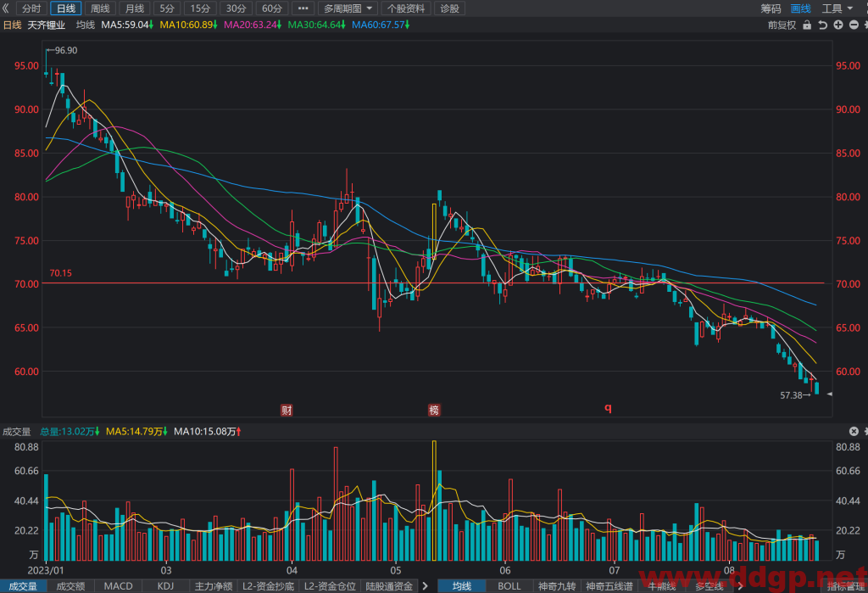Click the MA5:59.04 legend value

click(x=127, y=25)
